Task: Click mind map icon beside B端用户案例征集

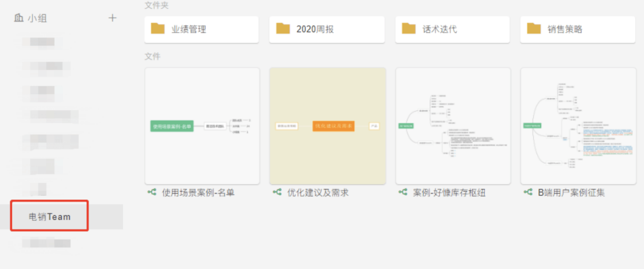Action: coord(528,192)
